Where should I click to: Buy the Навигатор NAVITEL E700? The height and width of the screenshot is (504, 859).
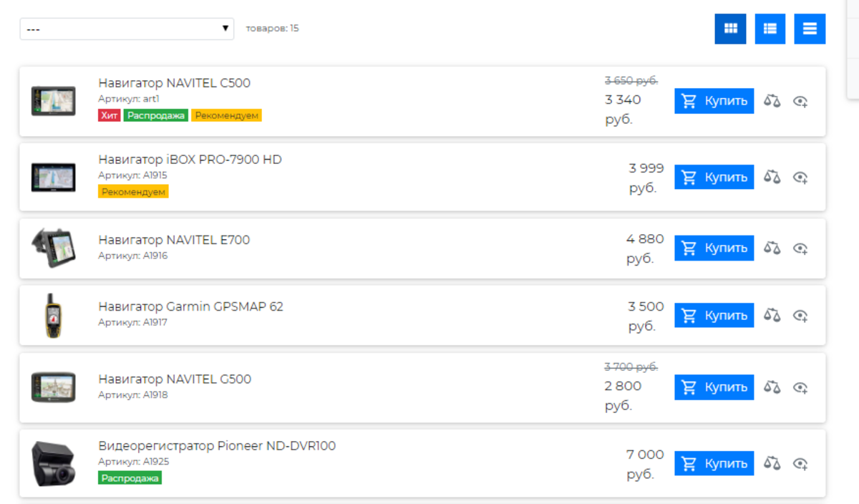tap(714, 248)
